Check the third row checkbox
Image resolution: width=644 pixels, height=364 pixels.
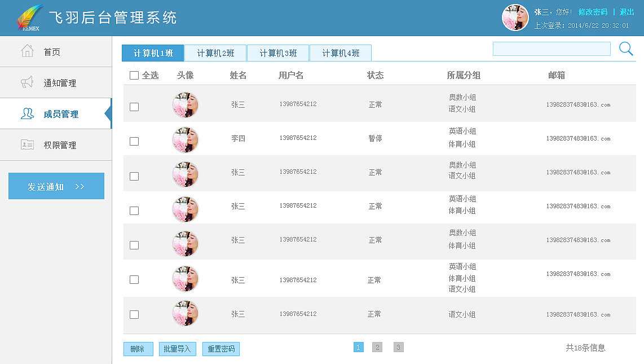click(134, 176)
